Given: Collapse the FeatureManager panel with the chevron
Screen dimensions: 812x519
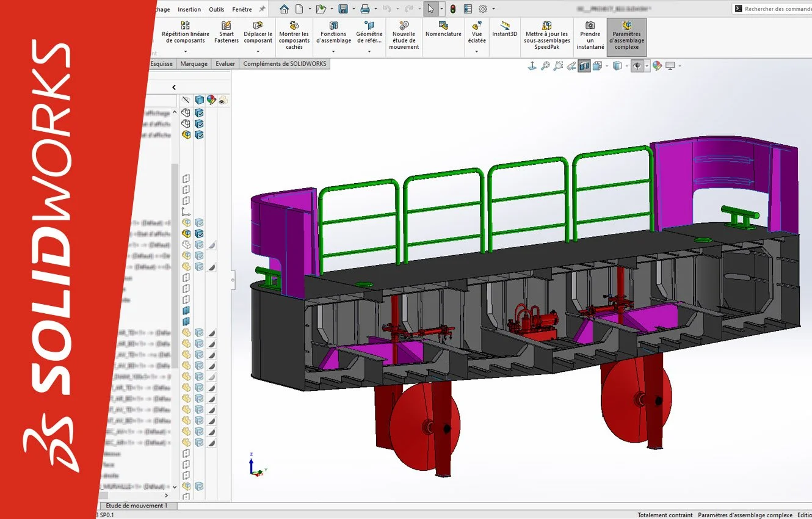Looking at the screenshot, I should (x=174, y=87).
